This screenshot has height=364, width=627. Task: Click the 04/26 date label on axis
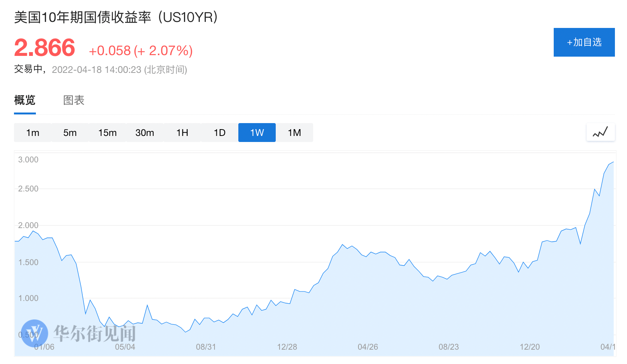point(368,347)
